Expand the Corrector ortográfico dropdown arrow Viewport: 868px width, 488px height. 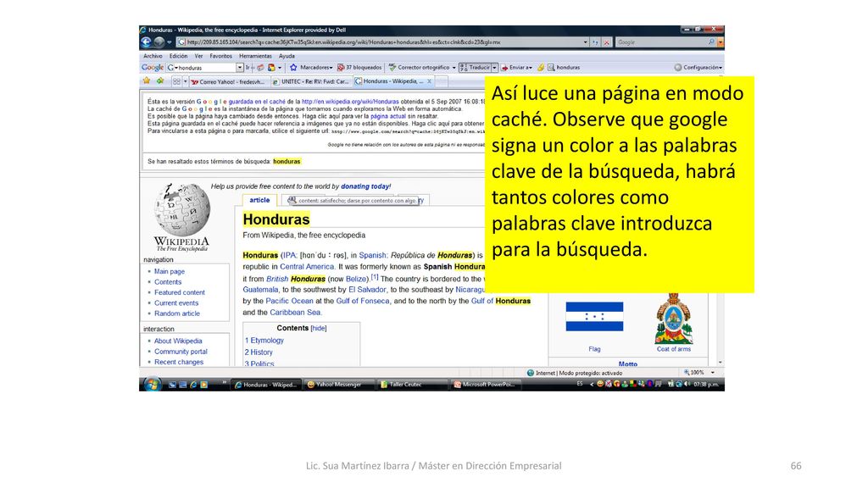click(454, 68)
